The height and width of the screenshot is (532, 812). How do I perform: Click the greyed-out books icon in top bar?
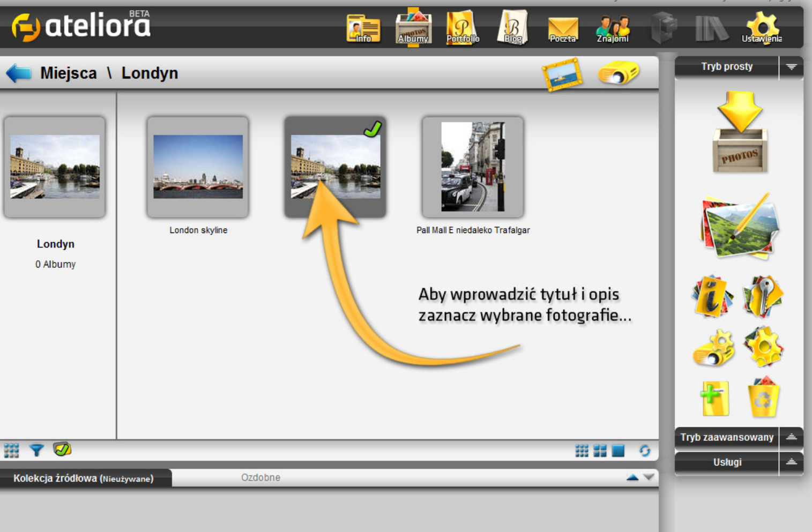[x=711, y=28]
